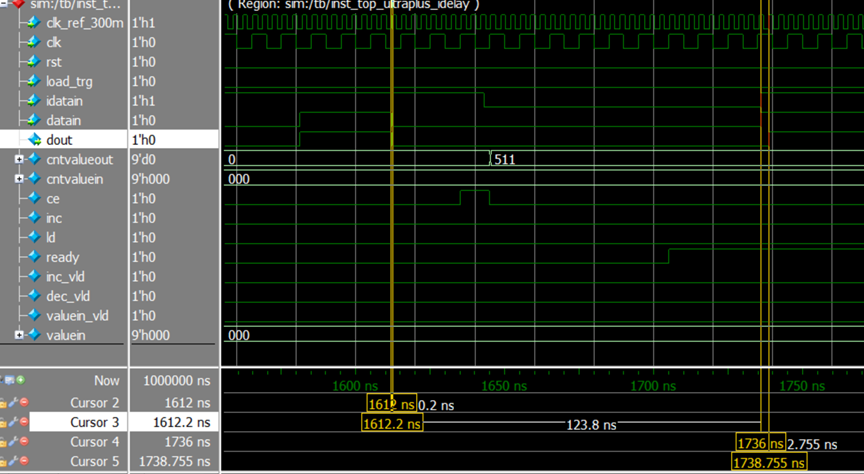The height and width of the screenshot is (474, 864).
Task: Select the ready signal name
Action: 62,257
